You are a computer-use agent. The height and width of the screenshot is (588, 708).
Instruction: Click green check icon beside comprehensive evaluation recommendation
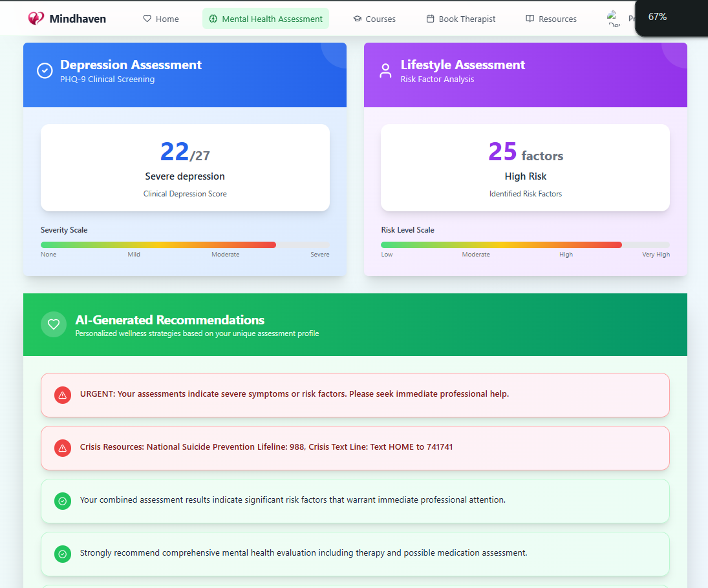click(63, 554)
